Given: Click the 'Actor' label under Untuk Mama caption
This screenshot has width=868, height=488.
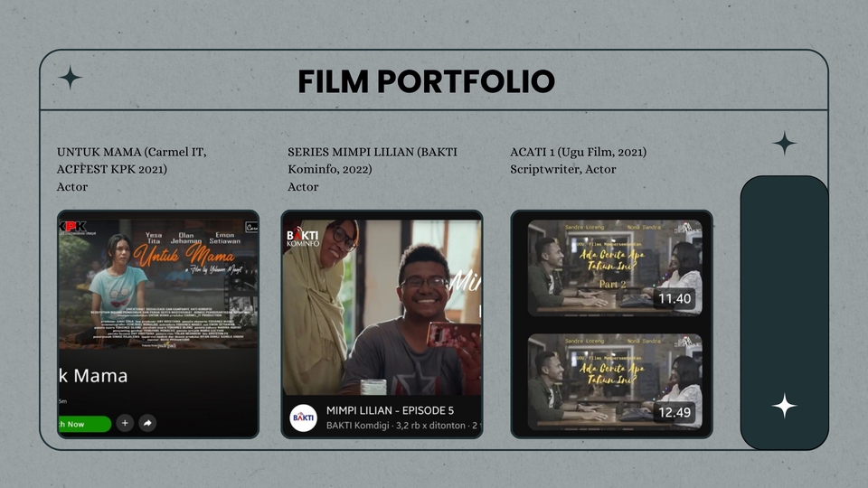Looking at the screenshot, I should point(72,187).
